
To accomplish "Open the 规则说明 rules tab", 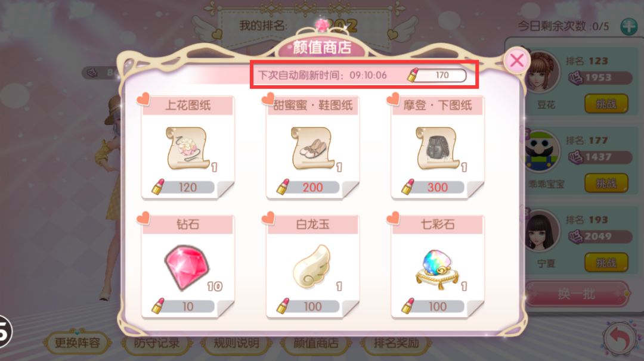I will (236, 343).
